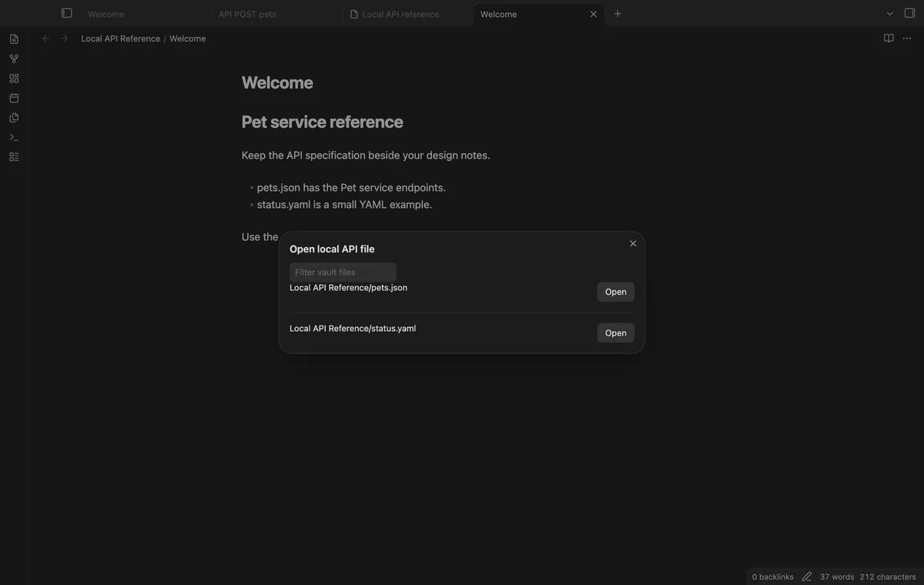Open the quick switcher file-search icon
924x585 pixels.
point(14,39)
